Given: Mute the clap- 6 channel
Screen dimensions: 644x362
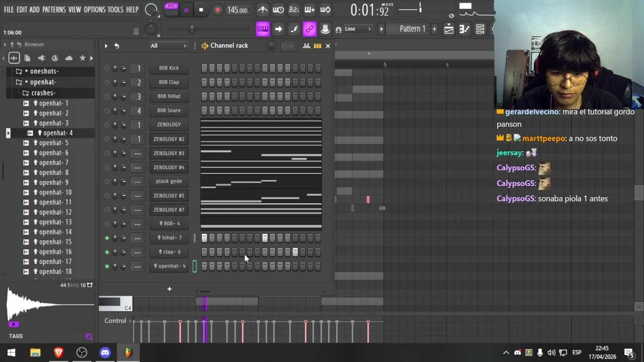Looking at the screenshot, I should coord(107,252).
